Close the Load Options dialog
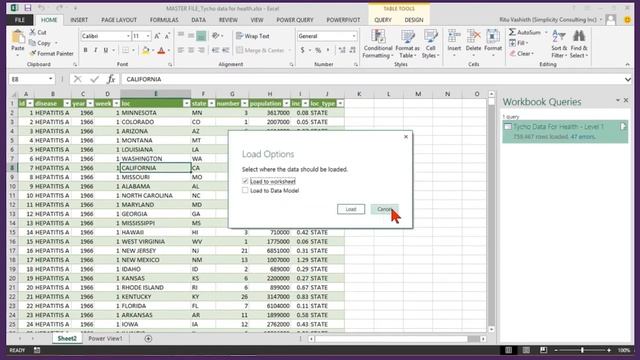Screen dimensions: 640x360 (x=406, y=137)
